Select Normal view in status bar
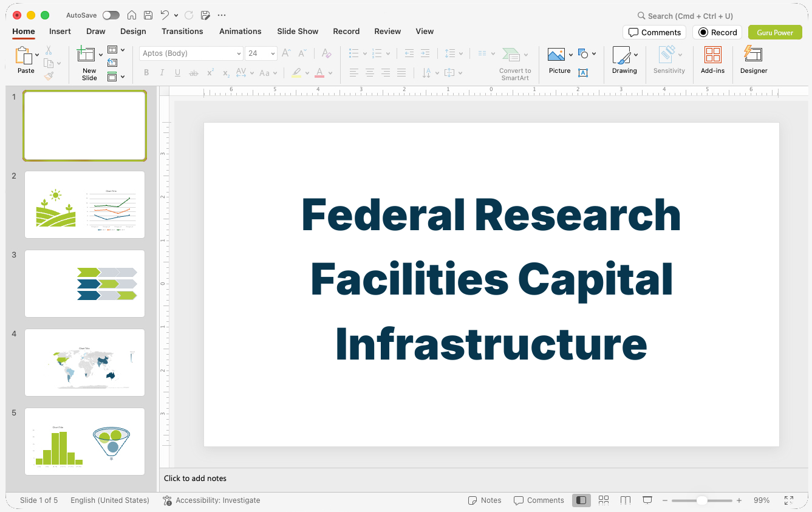This screenshot has width=812, height=512. (581, 500)
